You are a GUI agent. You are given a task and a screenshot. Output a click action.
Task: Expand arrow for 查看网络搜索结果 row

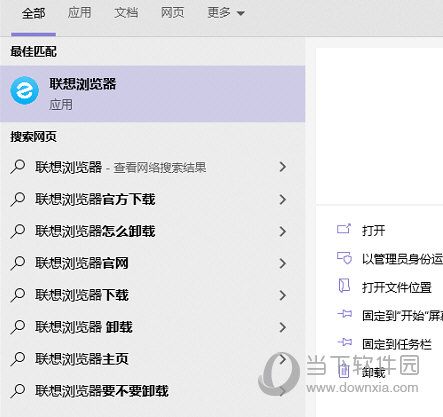[x=283, y=167]
